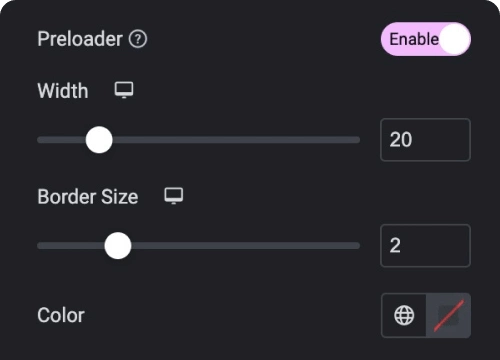500x360 pixels.
Task: Click Border Size track before the handle
Action: (x=71, y=246)
